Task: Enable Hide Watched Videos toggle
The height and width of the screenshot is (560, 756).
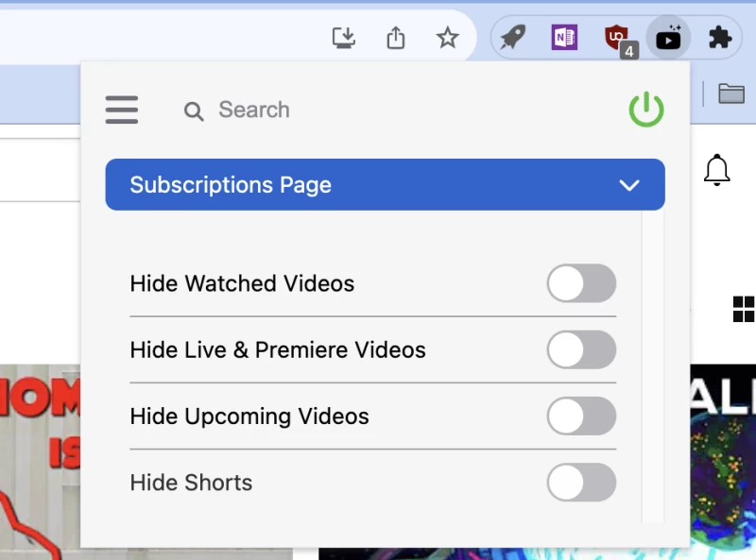Action: (581, 283)
